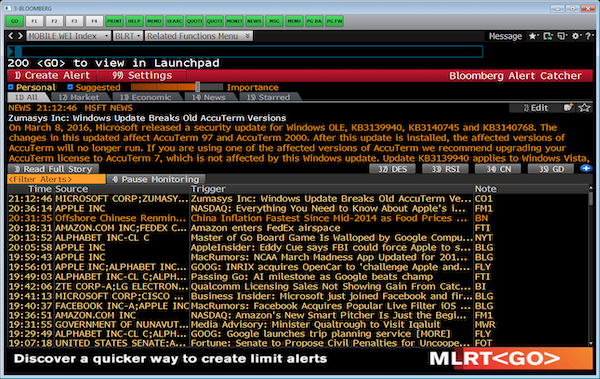Screen dimensions: 600x379
Task: Uncheck the Personal alerts checkbox
Action: pos(11,87)
